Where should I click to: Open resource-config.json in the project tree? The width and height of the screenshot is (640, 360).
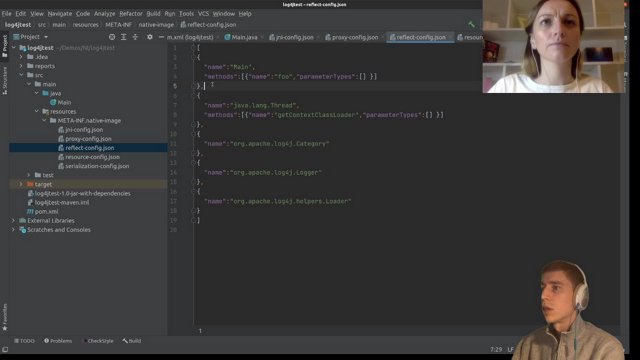coord(92,157)
